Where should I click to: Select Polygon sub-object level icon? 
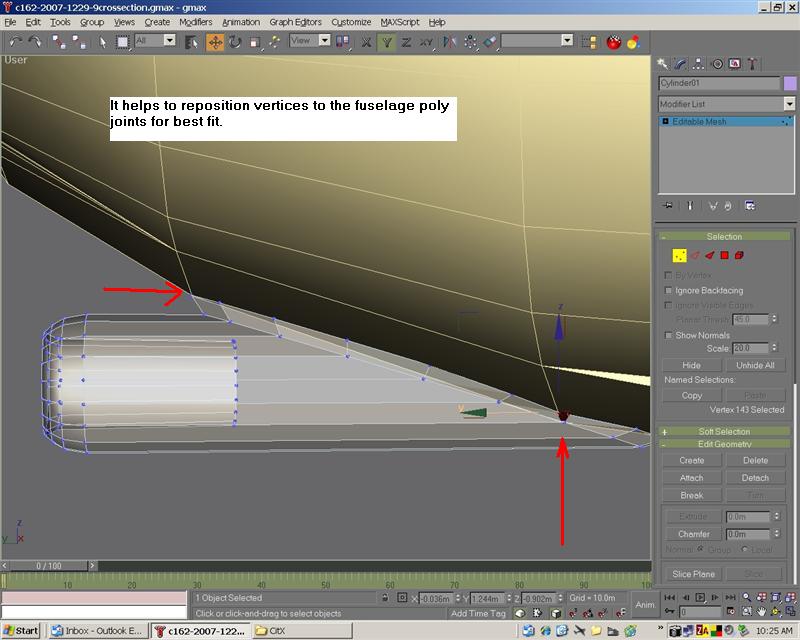[724, 255]
